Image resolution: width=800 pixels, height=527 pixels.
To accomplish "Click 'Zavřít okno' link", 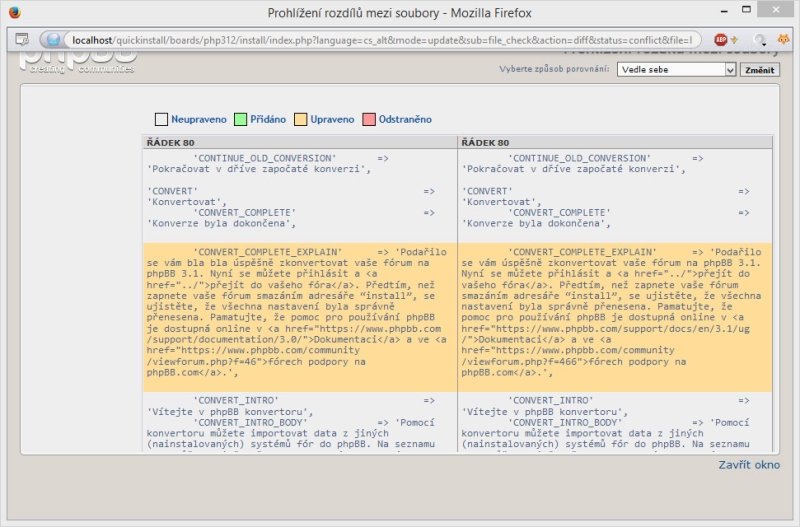I will pos(749,465).
